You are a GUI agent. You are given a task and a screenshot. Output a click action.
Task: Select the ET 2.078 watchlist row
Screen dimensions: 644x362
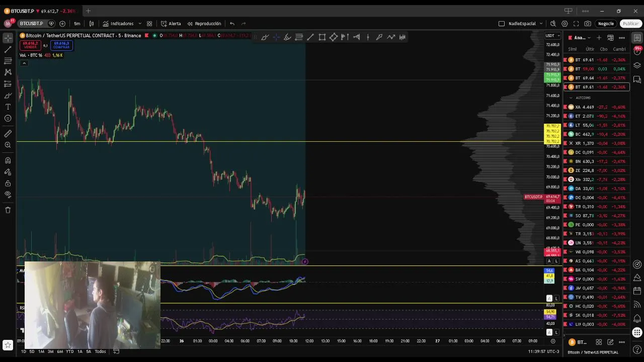pos(596,116)
